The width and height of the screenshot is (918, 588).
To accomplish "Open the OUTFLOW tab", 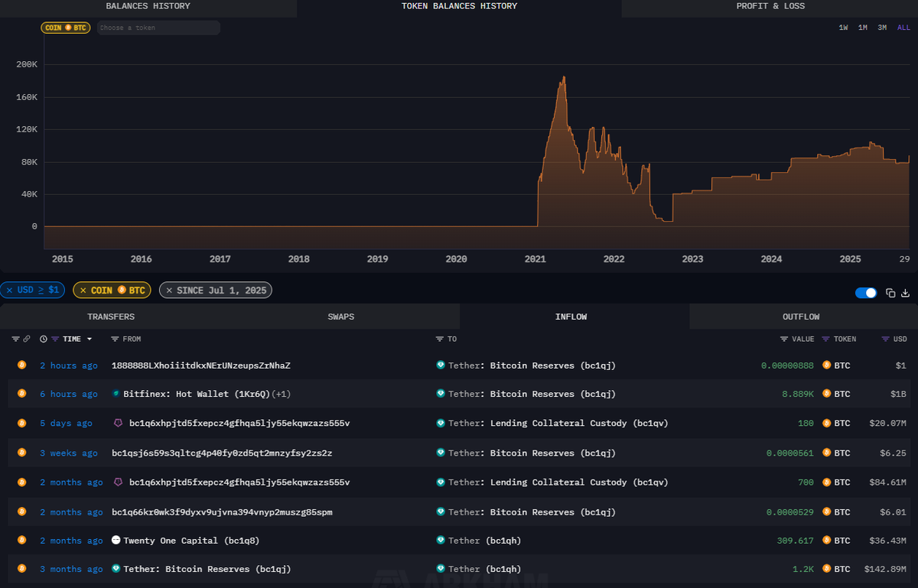I will pyautogui.click(x=801, y=316).
